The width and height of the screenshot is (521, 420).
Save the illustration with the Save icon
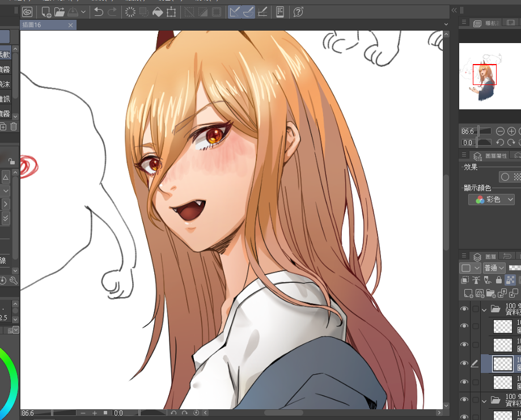click(x=73, y=12)
